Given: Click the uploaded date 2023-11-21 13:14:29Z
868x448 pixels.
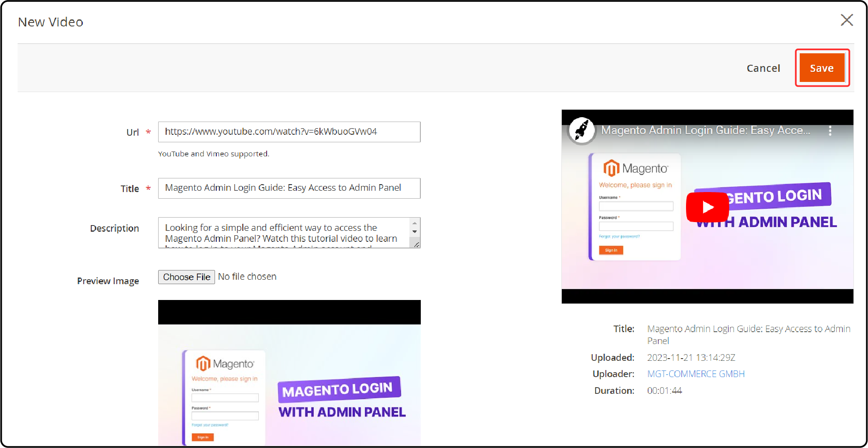Looking at the screenshot, I should coord(691,358).
